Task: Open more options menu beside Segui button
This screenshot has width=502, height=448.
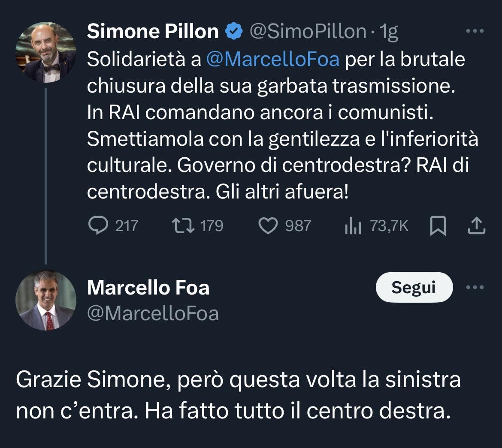Action: coord(475,287)
